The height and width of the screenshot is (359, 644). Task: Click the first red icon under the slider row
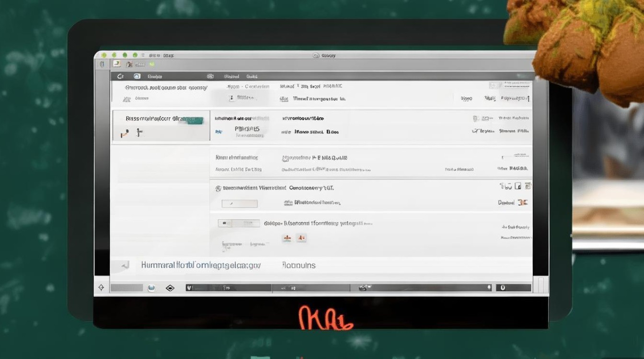[287, 238]
